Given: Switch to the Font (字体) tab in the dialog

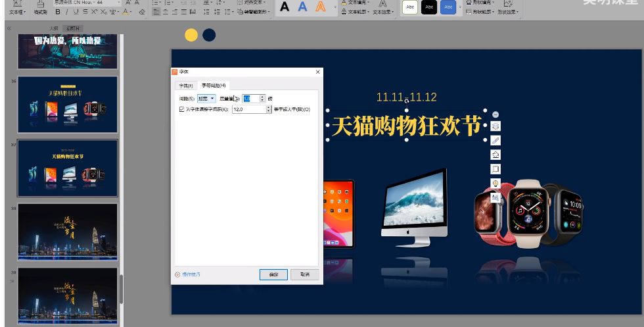Looking at the screenshot, I should pyautogui.click(x=186, y=86).
